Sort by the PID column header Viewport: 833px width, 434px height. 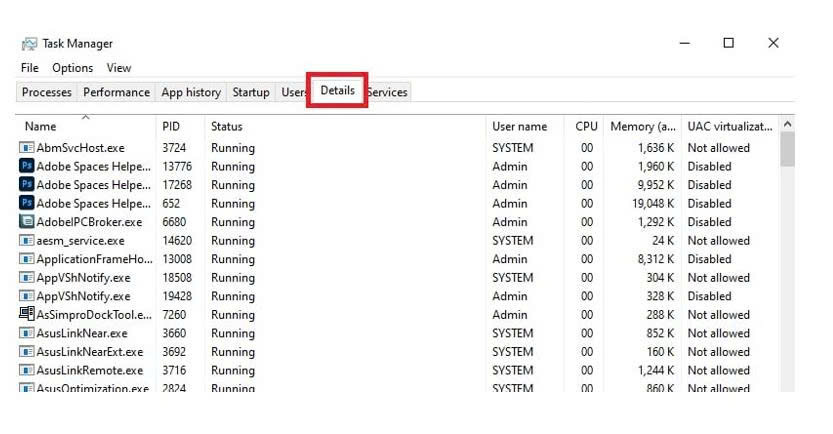pos(171,126)
